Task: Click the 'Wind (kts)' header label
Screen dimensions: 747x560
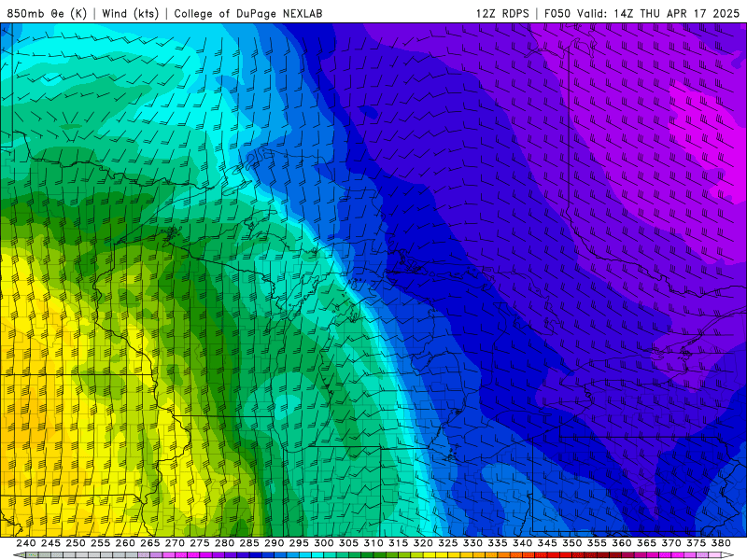Action: (130, 13)
